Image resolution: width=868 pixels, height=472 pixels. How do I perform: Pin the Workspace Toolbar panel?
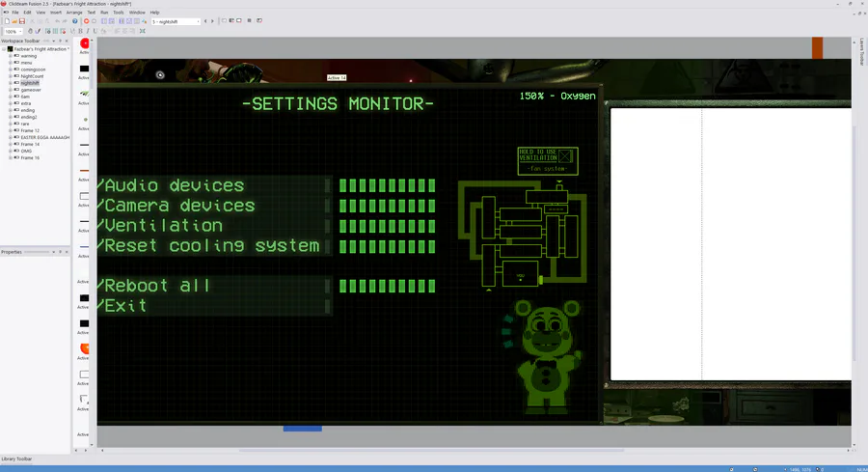coord(61,41)
